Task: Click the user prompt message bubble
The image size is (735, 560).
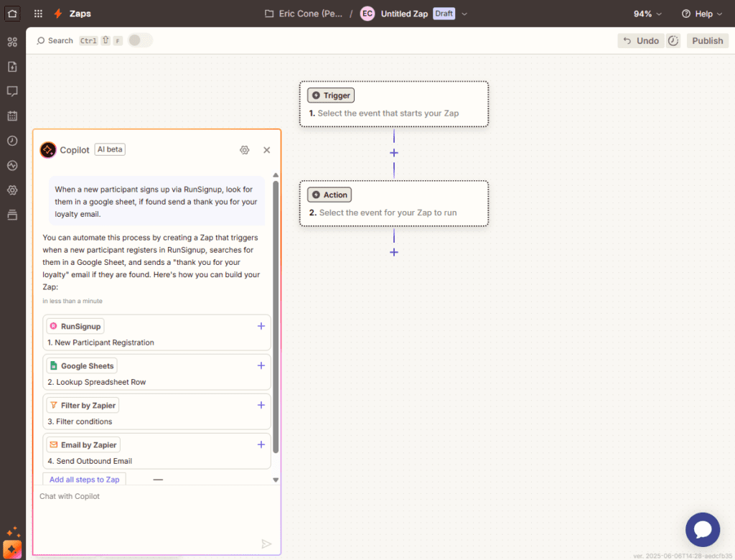Action: point(156,201)
